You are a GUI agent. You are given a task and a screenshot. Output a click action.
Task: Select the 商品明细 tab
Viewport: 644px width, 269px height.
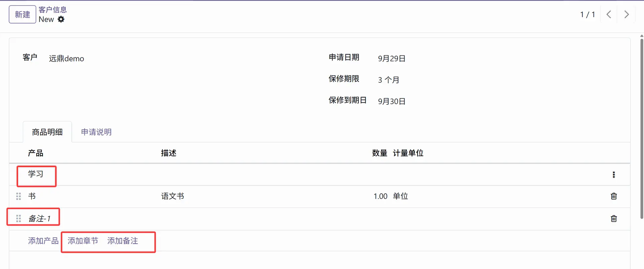tap(47, 132)
